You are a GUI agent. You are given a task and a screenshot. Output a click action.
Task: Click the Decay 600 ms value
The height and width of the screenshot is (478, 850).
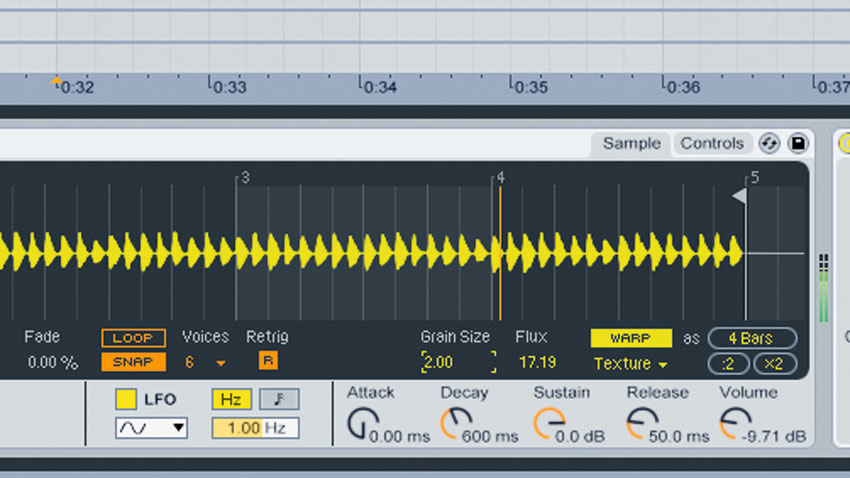(x=490, y=436)
